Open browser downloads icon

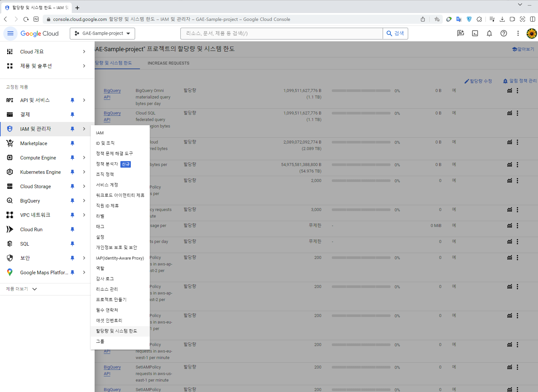coord(502,19)
